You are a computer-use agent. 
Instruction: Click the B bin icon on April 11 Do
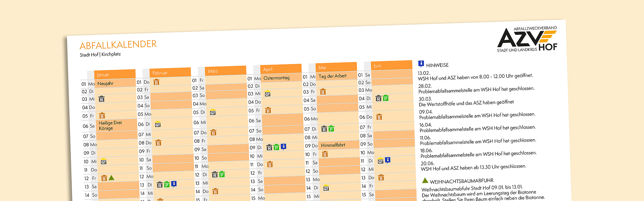coord(270,164)
